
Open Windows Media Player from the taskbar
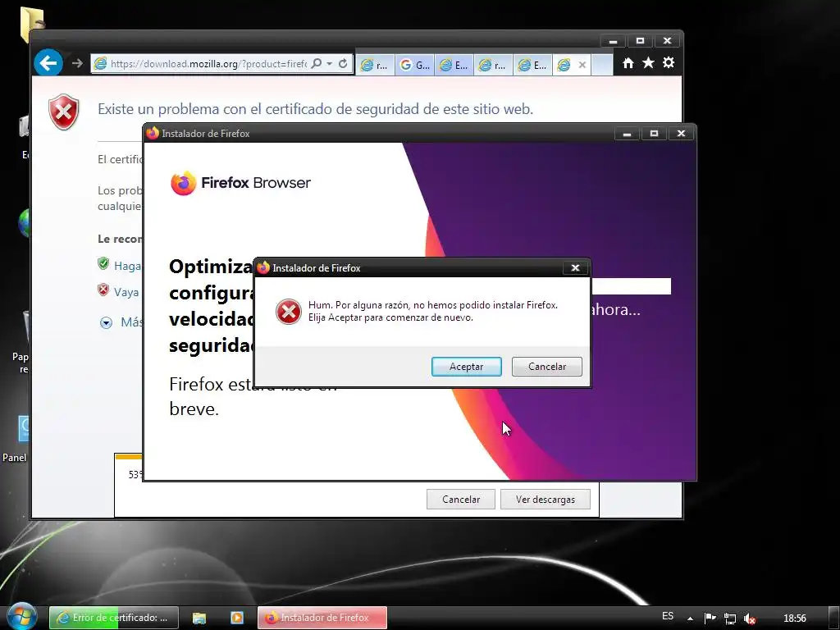point(237,618)
